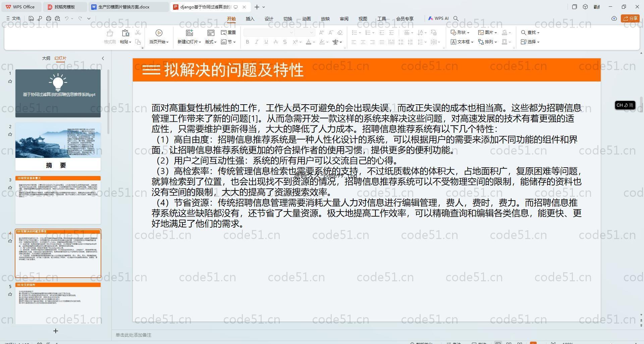
Task: Click the Center Align paragraph icon
Action: click(363, 42)
